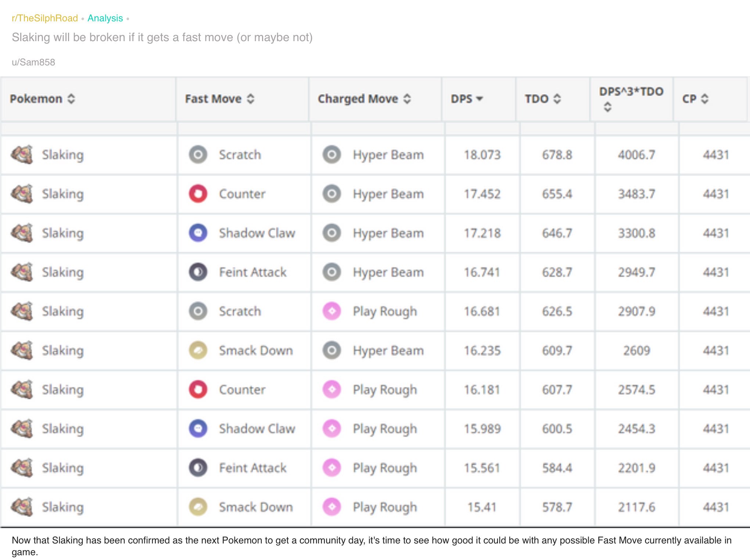Screen dimensions: 750x560
Task: Toggle DPS descending sort arrow
Action: point(479,99)
